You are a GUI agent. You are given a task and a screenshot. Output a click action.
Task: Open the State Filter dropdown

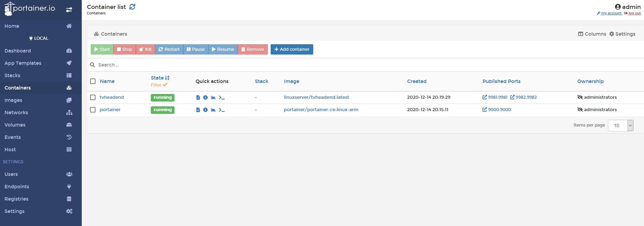click(x=159, y=85)
